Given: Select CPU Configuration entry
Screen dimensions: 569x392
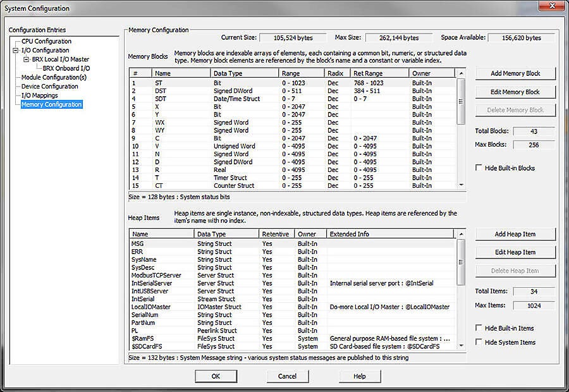Looking at the screenshot, I should 46,41.
